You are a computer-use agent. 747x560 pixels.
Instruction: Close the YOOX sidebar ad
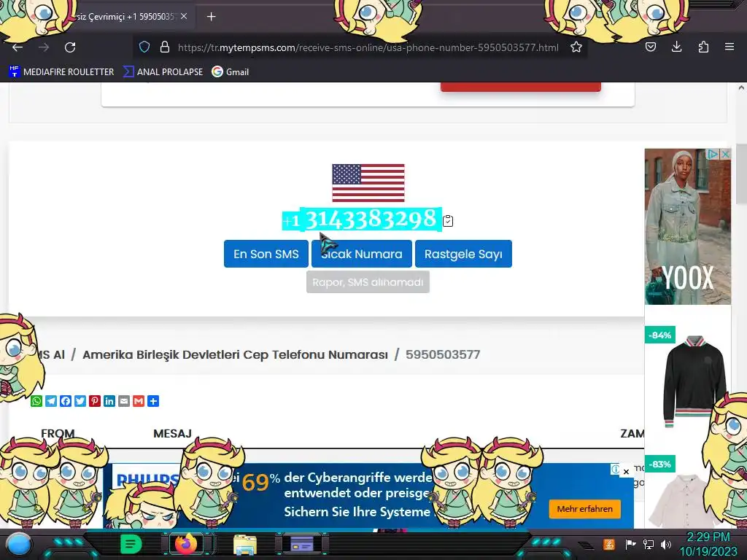(x=725, y=155)
